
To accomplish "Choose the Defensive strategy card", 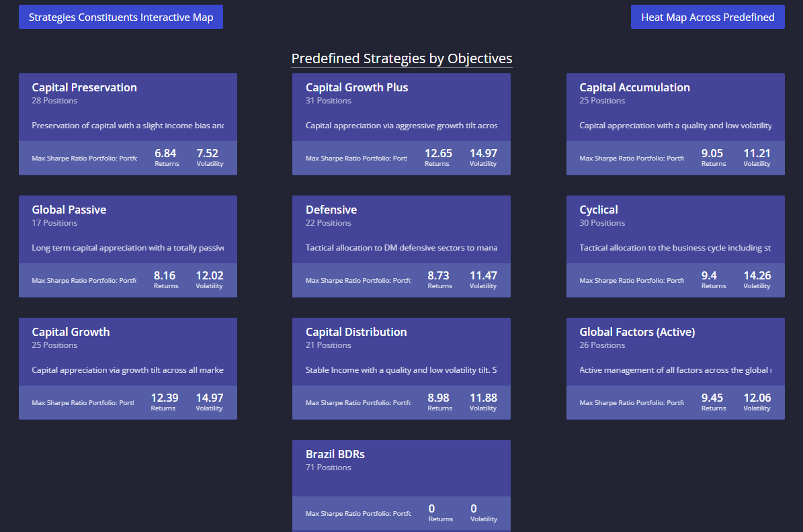I will (x=402, y=247).
